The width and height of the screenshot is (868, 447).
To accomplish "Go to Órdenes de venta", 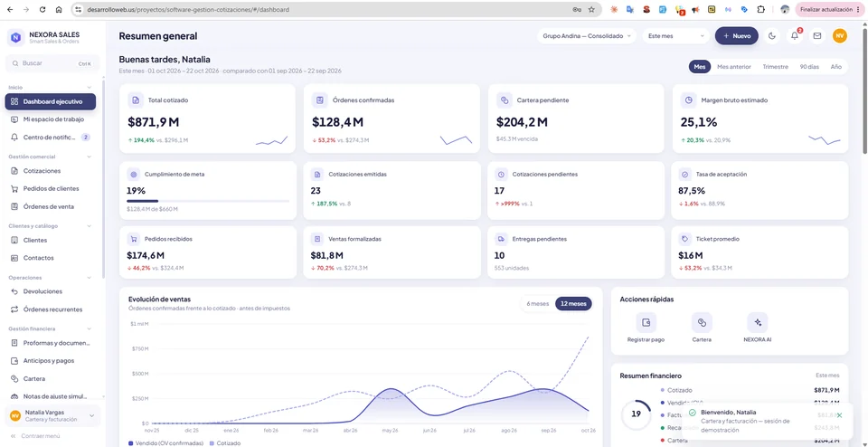I will 51,206.
